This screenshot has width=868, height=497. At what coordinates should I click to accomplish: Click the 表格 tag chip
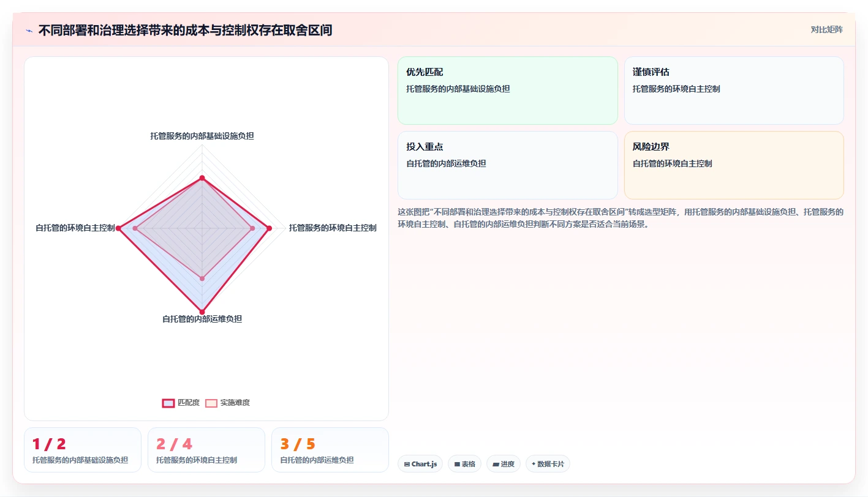465,464
